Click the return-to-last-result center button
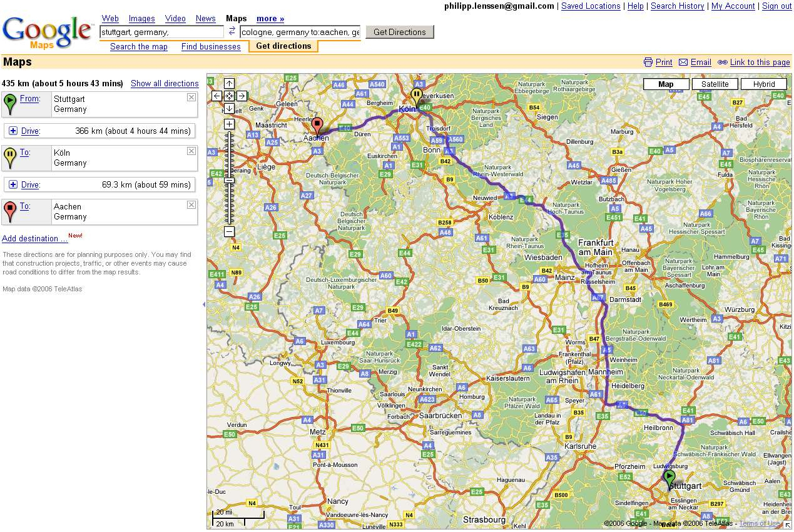The height and width of the screenshot is (532, 794). coord(230,96)
